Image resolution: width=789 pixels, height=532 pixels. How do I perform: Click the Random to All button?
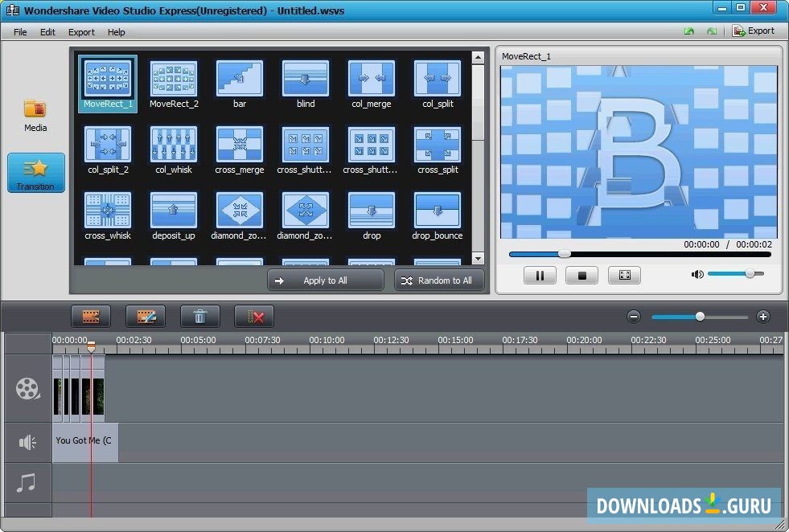click(x=439, y=280)
